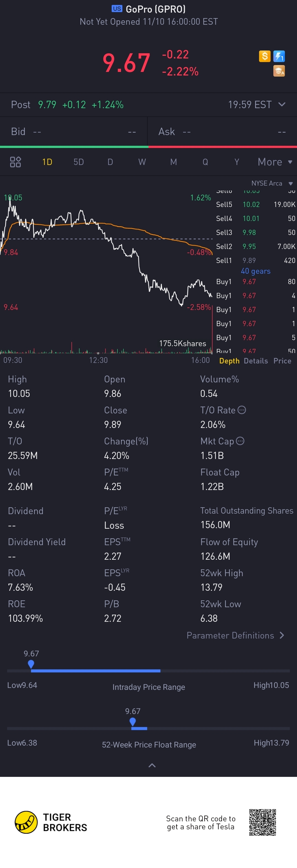Tap the blue lightning bolt badge

tap(279, 56)
